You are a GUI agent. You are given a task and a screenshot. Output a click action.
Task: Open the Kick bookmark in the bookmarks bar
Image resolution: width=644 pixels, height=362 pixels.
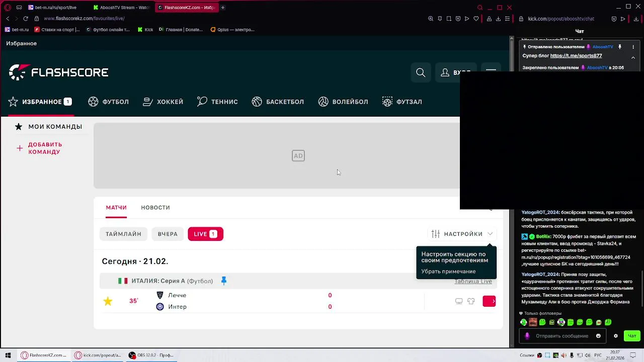pos(145,30)
